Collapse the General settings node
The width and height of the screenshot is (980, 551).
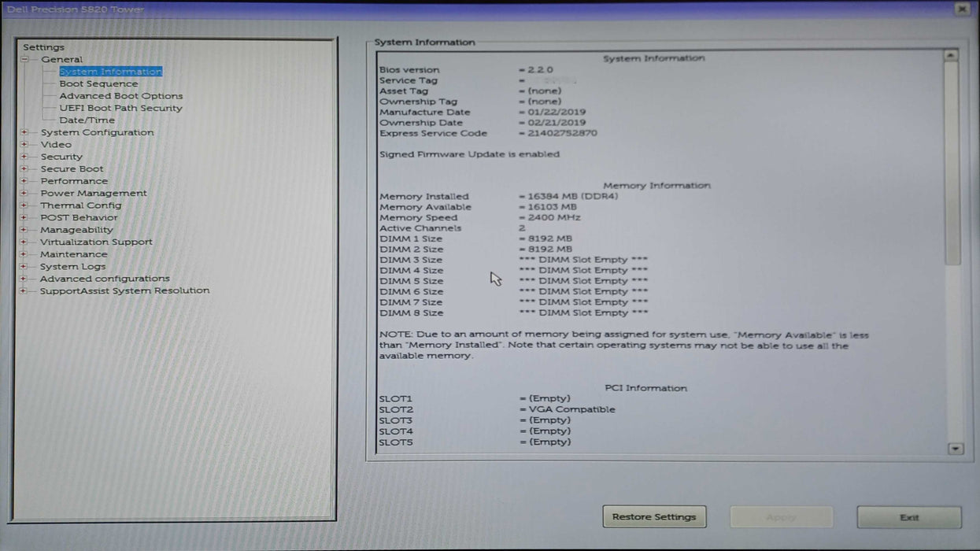[x=24, y=60]
